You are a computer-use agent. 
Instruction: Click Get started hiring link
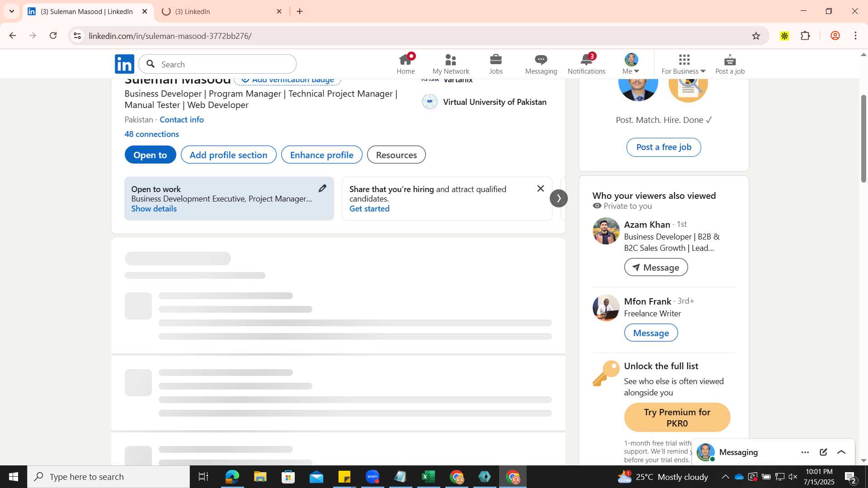pos(369,209)
